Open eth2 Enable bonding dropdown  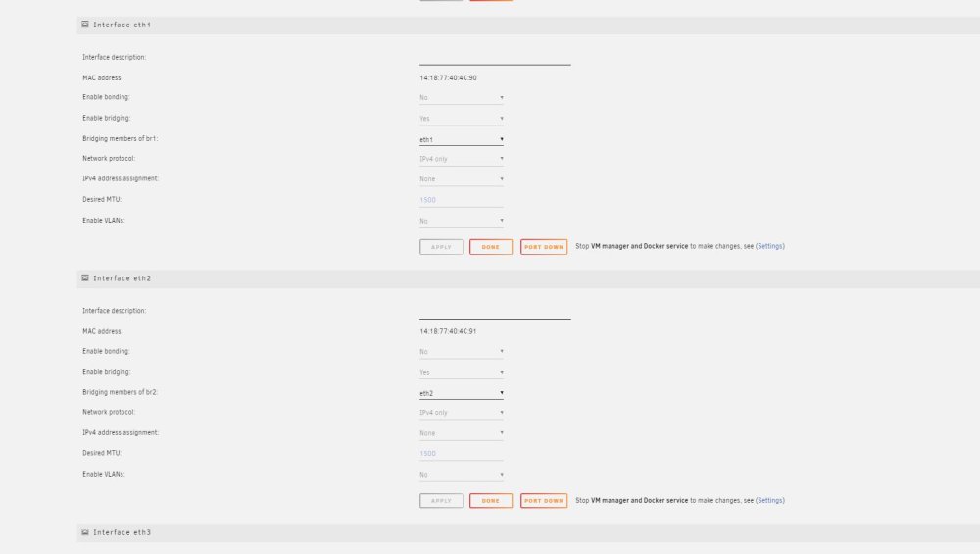pyautogui.click(x=462, y=351)
